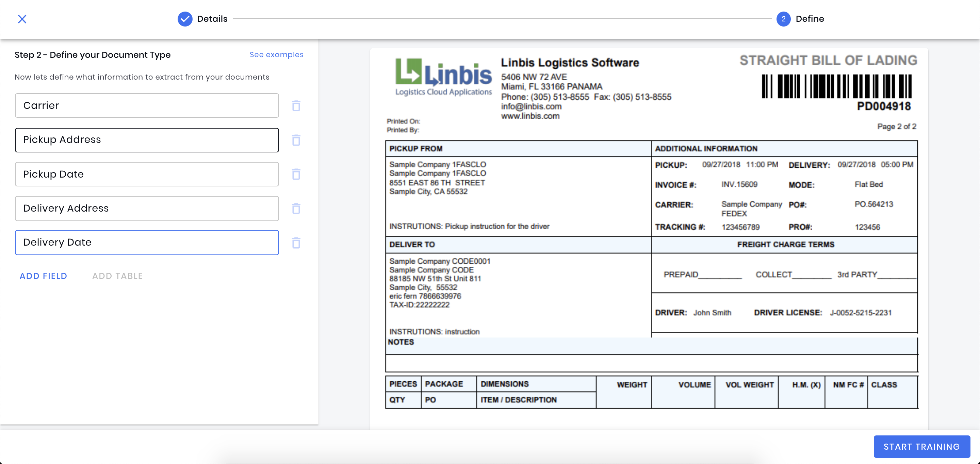Click into the Delivery Address input
Screen dimensions: 980x464
[147, 209]
